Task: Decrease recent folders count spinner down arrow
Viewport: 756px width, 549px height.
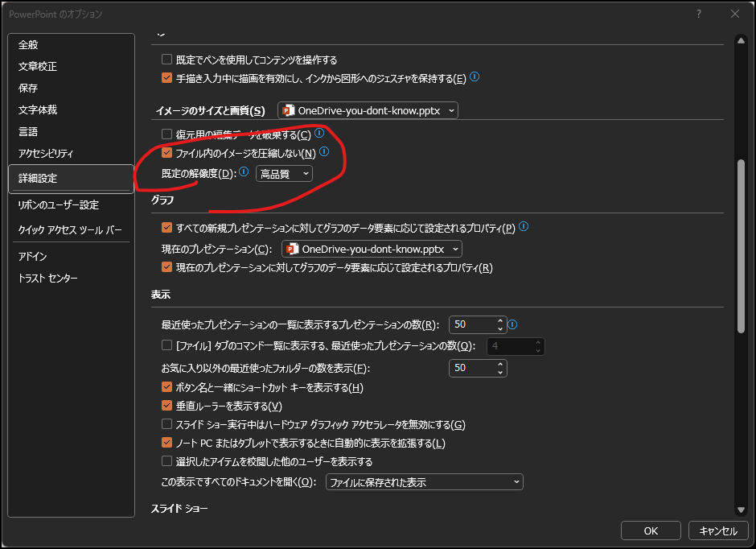Action: (500, 372)
